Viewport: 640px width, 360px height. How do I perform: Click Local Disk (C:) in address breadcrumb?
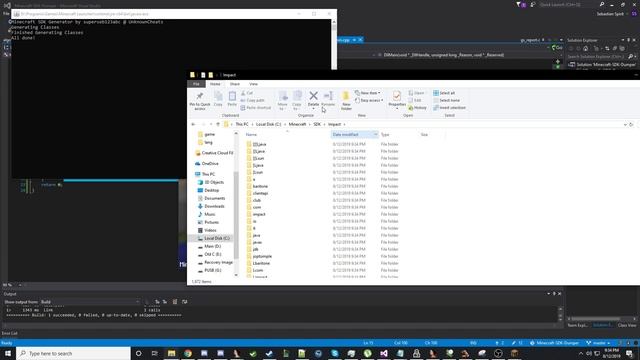[269, 124]
